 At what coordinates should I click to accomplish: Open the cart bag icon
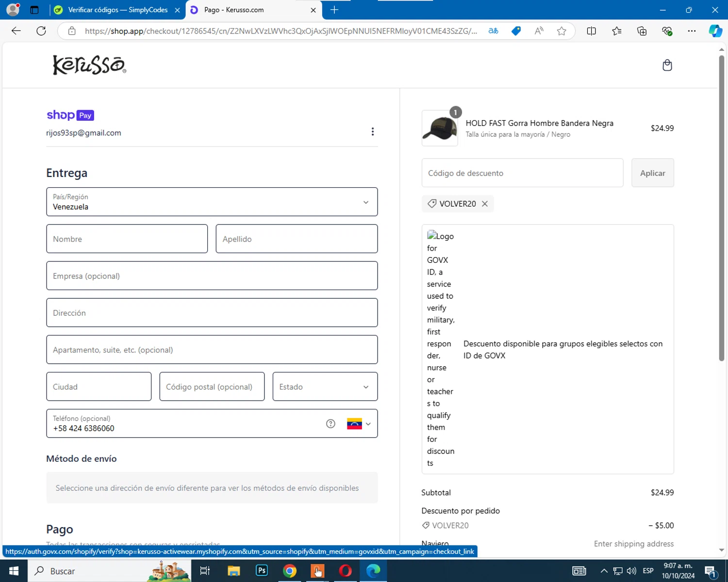667,65
